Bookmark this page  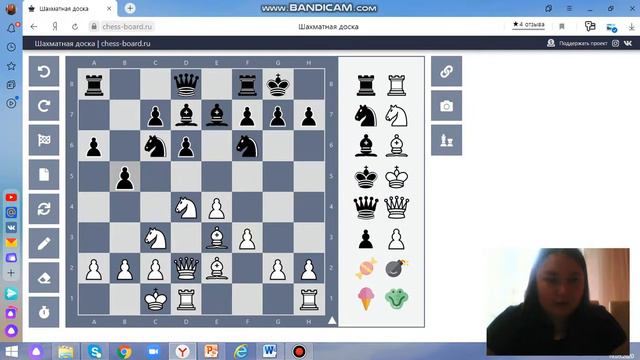(562, 27)
